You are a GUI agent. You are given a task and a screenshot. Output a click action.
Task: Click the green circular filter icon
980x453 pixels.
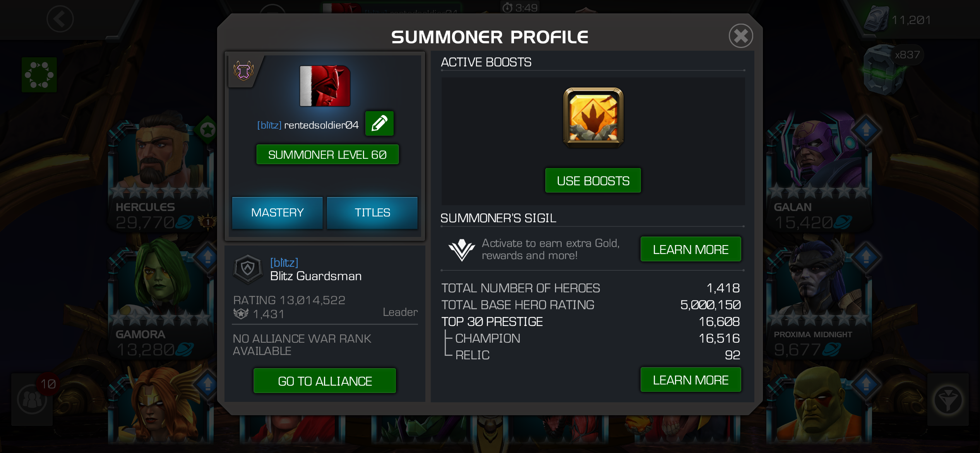(x=39, y=75)
